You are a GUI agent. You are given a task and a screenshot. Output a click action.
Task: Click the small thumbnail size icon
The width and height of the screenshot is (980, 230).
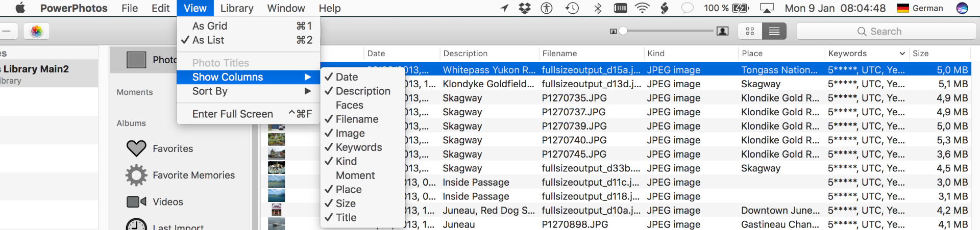click(613, 32)
